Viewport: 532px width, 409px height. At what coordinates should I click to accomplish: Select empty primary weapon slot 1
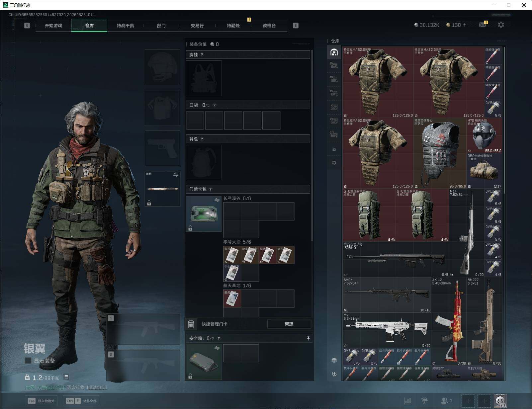tap(143, 329)
